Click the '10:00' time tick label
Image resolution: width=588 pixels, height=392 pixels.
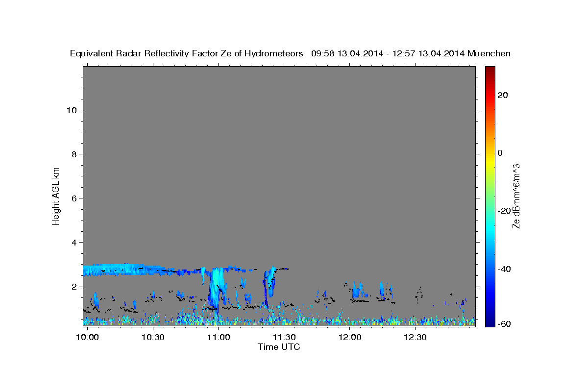click(88, 338)
